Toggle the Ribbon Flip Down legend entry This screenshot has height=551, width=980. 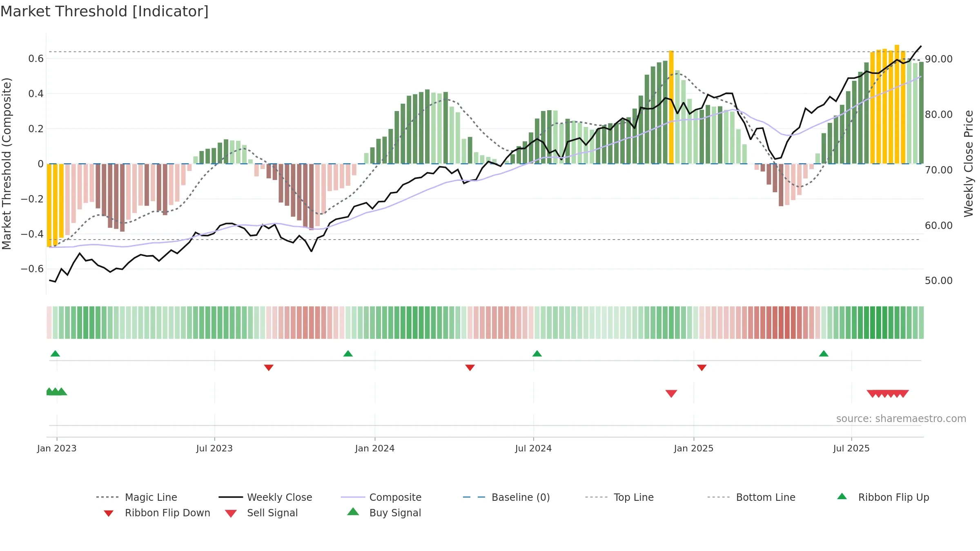(x=156, y=513)
